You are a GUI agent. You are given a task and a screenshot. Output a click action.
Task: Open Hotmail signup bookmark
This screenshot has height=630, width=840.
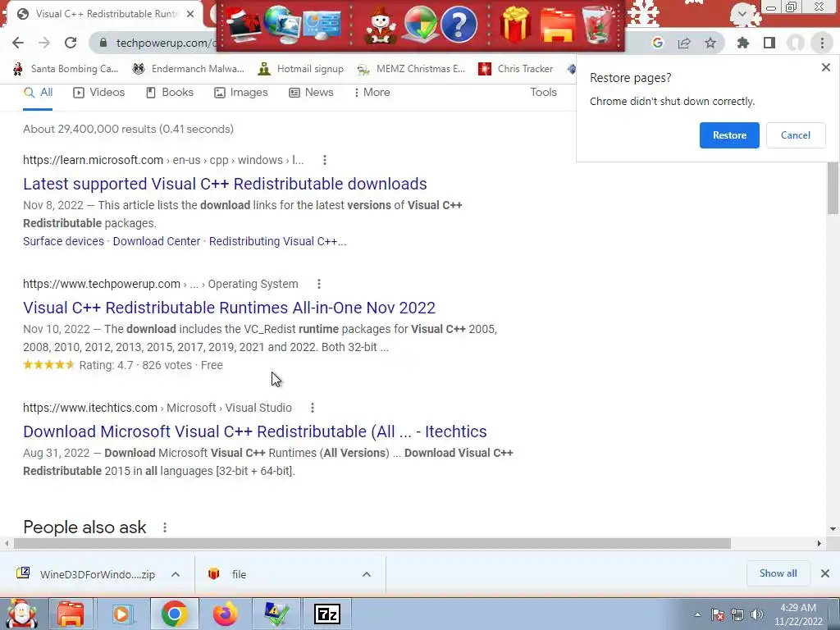(x=300, y=69)
